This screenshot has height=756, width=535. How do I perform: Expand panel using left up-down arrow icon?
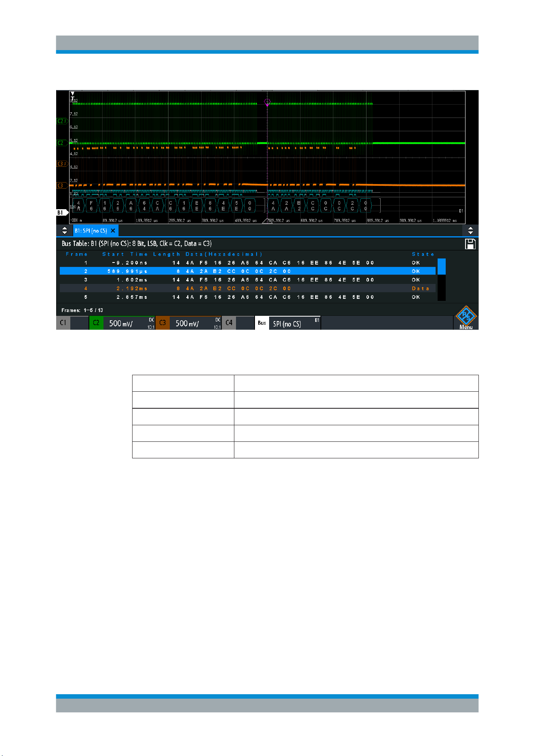click(64, 231)
